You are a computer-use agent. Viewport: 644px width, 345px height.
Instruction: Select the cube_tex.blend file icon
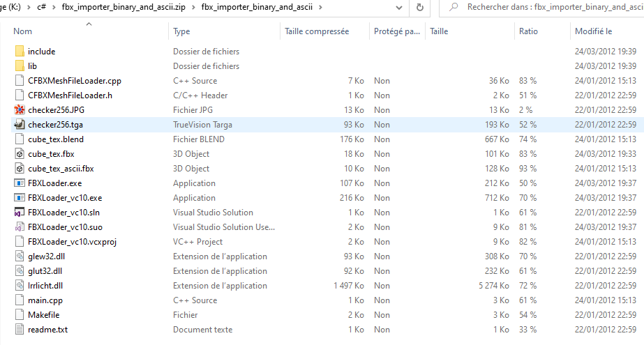point(20,139)
